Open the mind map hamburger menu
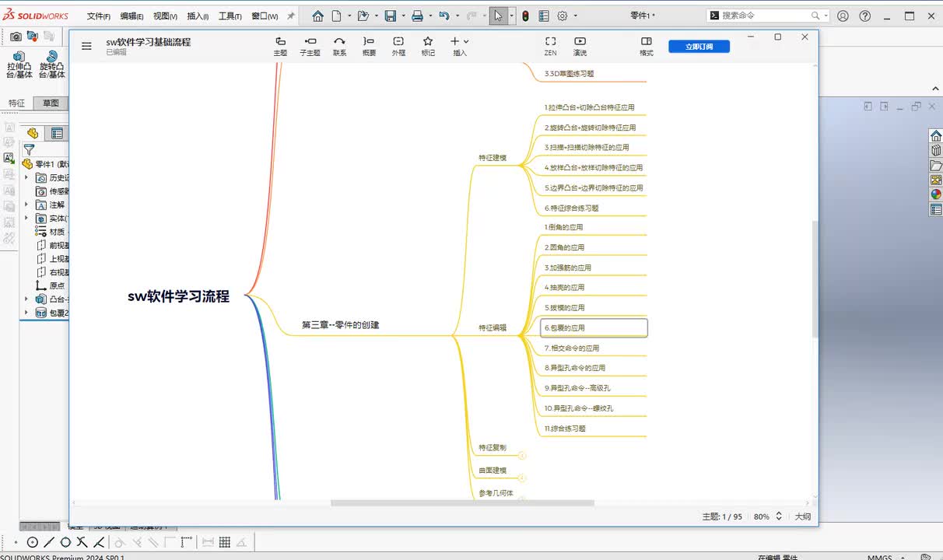Screen dimensions: 943x560 tap(86, 47)
